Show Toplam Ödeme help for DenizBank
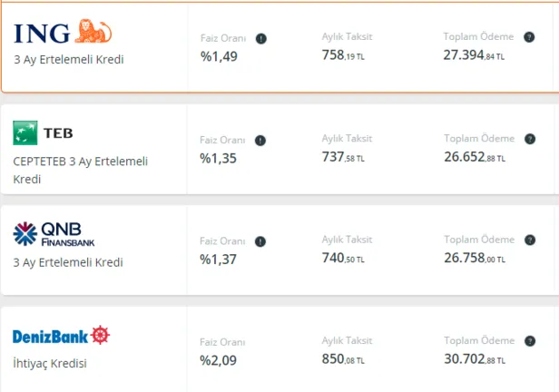This screenshot has height=392, width=559. click(530, 342)
